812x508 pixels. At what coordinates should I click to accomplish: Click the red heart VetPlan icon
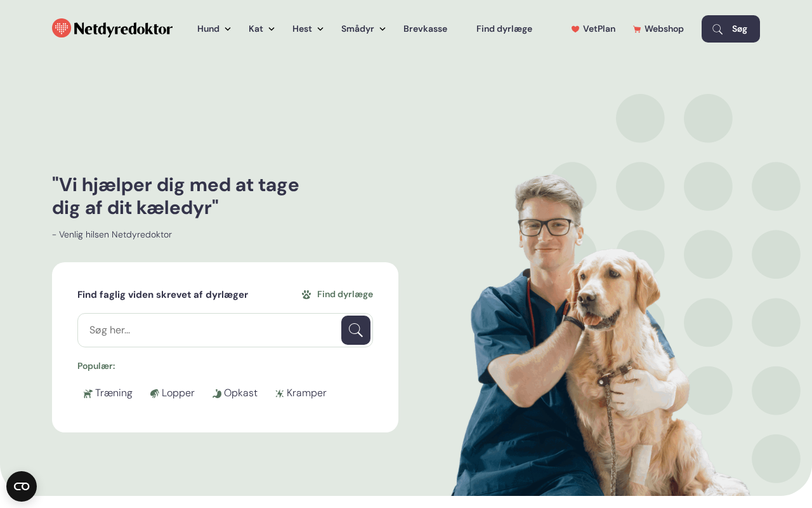coord(575,29)
